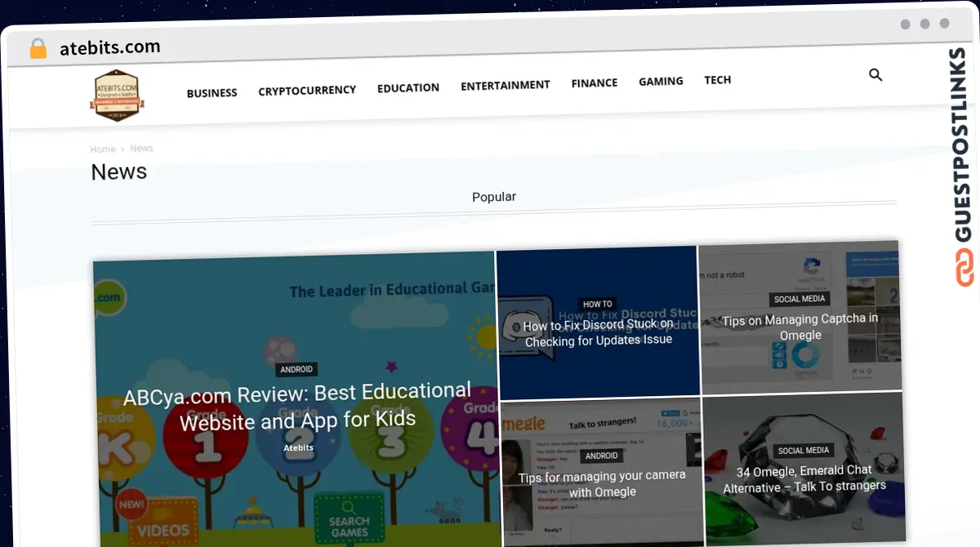Click the Android tag on ABCya article
Screen dimensions: 980x547
[296, 369]
